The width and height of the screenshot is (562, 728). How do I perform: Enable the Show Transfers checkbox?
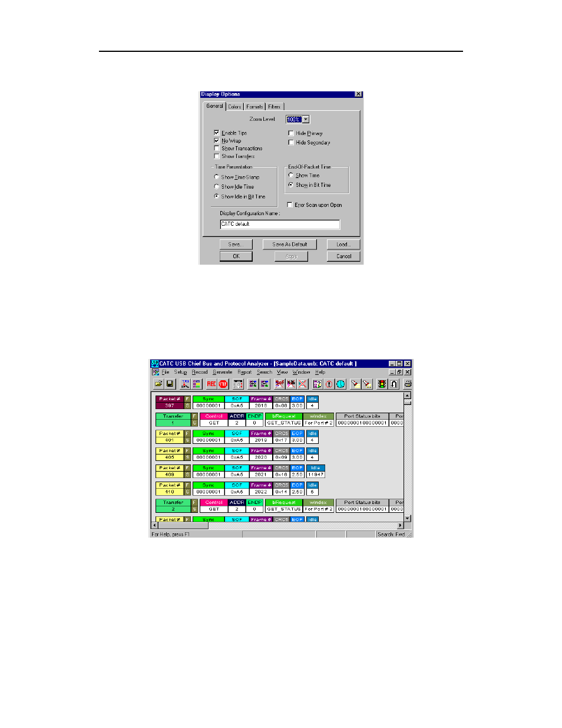tap(216, 156)
